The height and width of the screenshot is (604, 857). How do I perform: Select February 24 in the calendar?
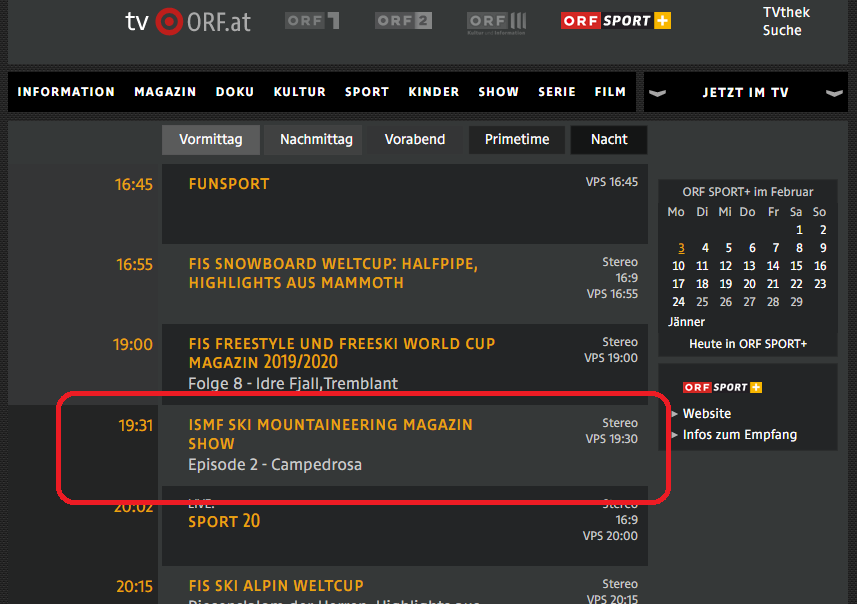coord(678,302)
